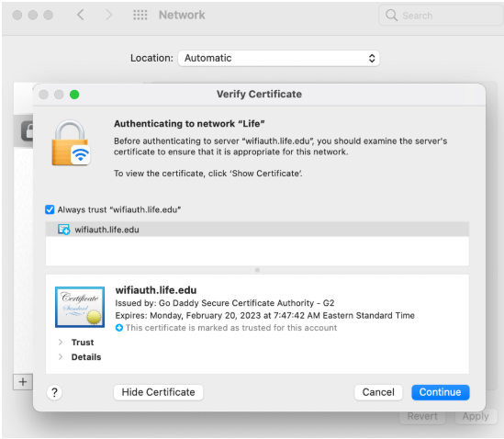The image size is (504, 439).
Task: Select wifiauth.life.edu row in certificate list
Action: click(x=257, y=230)
